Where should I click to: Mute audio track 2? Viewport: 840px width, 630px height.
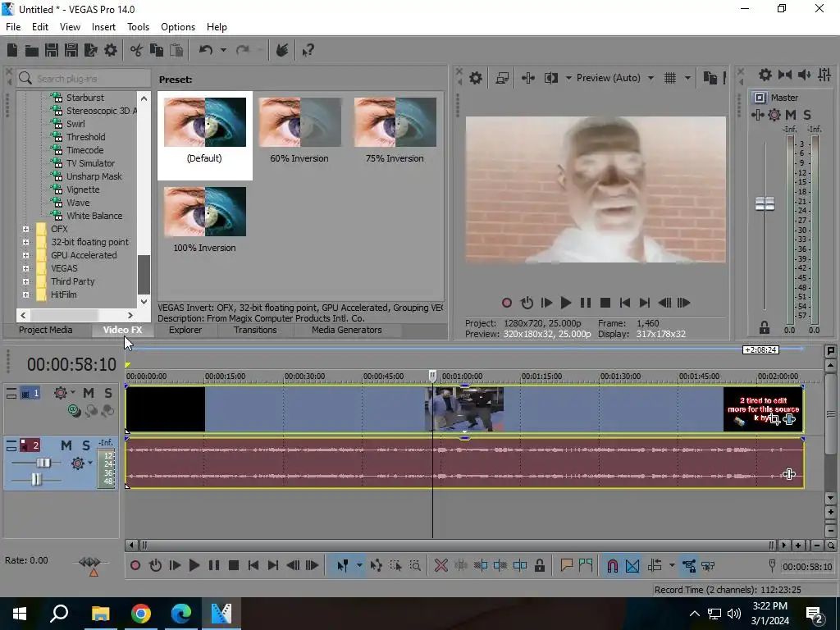tap(66, 445)
